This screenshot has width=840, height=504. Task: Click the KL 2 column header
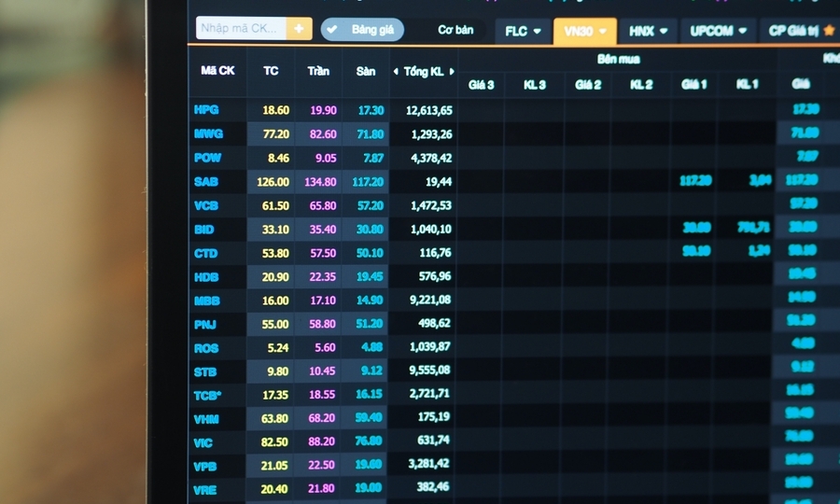tap(641, 85)
